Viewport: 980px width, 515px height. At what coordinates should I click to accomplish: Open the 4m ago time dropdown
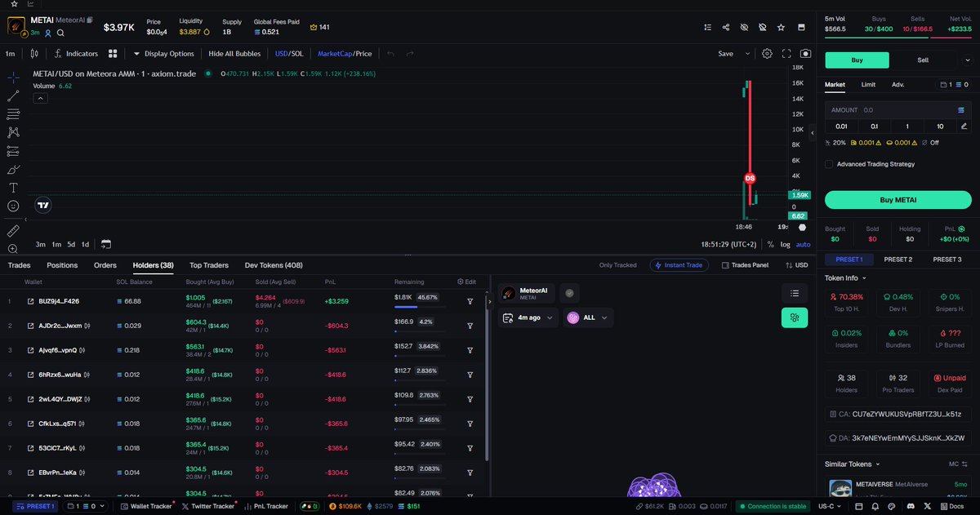click(528, 317)
